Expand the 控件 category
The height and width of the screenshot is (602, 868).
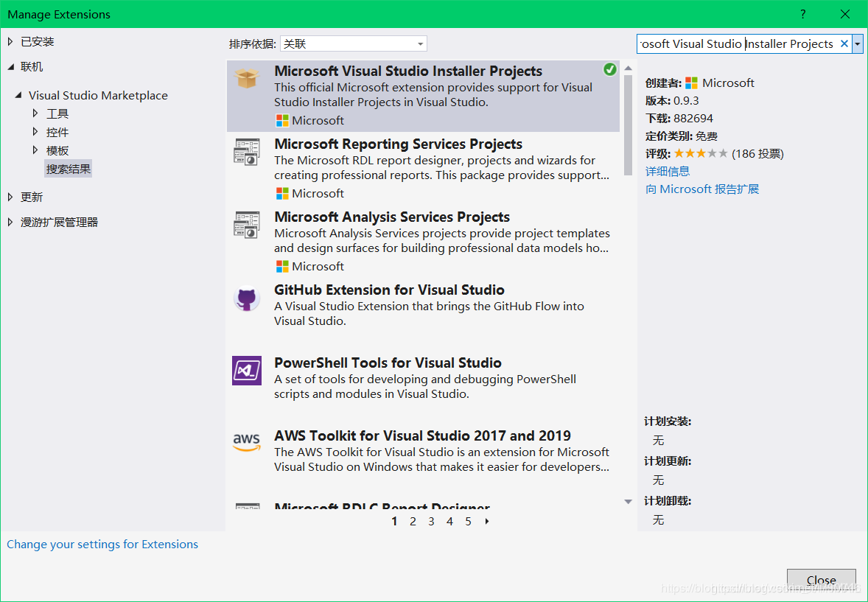(x=35, y=132)
